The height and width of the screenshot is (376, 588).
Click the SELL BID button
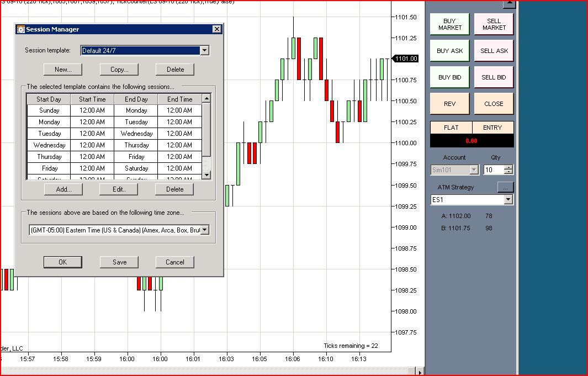494,77
